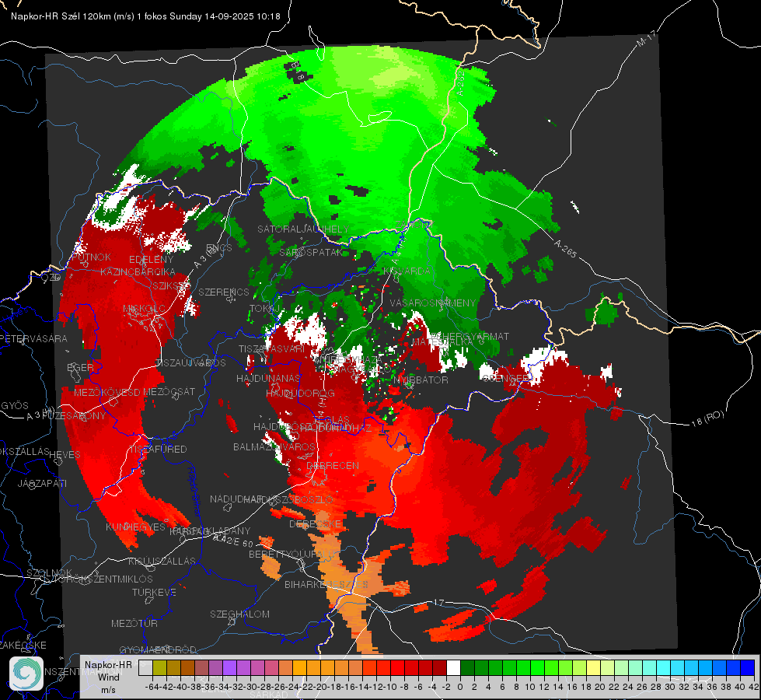Click the swirl logo icon beside the legend

click(x=26, y=674)
